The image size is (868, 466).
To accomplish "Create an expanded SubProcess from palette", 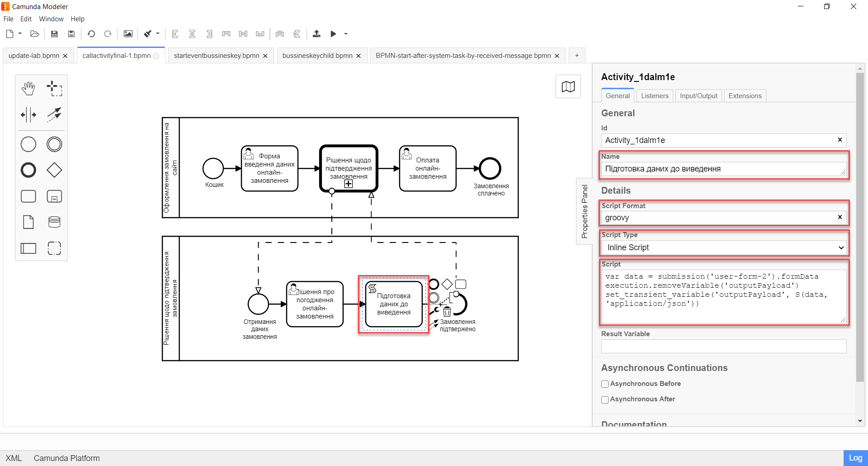I will 54,196.
